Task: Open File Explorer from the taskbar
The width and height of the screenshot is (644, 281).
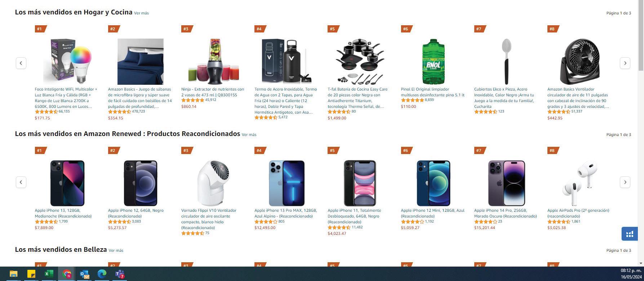Action: point(13,274)
